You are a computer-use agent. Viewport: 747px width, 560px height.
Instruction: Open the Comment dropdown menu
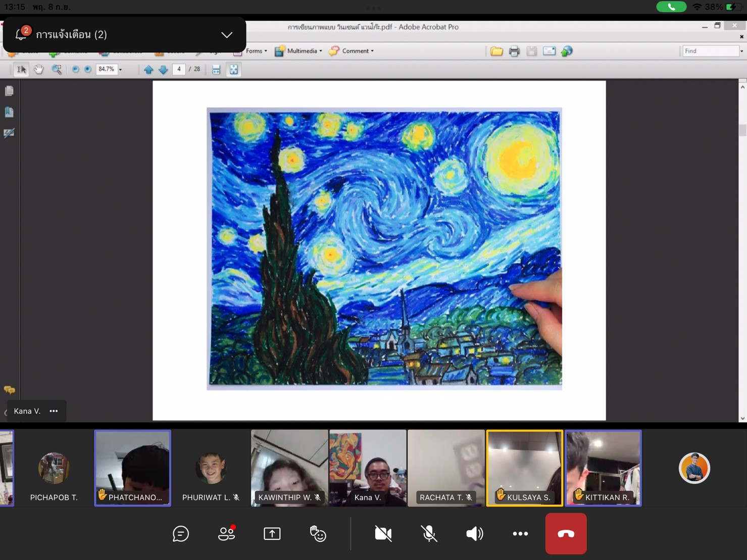pyautogui.click(x=352, y=51)
